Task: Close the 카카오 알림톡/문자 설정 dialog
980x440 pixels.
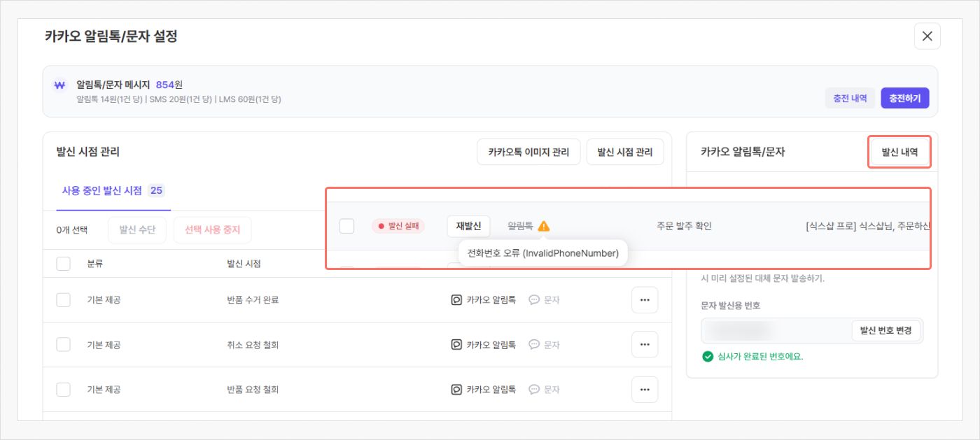Action: (927, 36)
